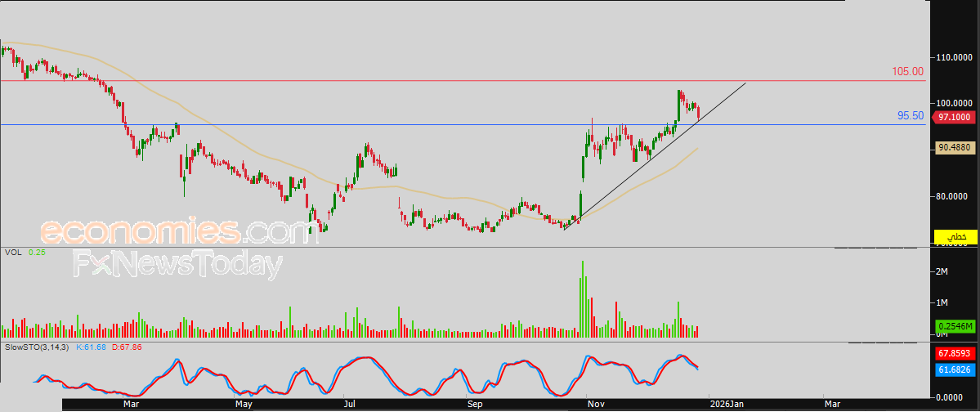Click the FxNewsToday watermark logo
This screenshot has height=412, width=980.
[177, 265]
